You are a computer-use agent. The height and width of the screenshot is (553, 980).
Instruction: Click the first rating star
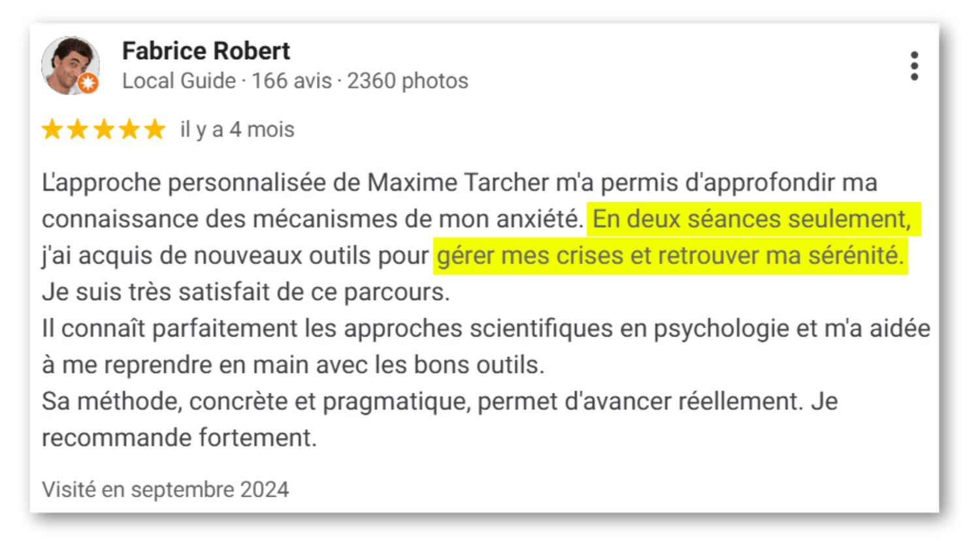[52, 129]
